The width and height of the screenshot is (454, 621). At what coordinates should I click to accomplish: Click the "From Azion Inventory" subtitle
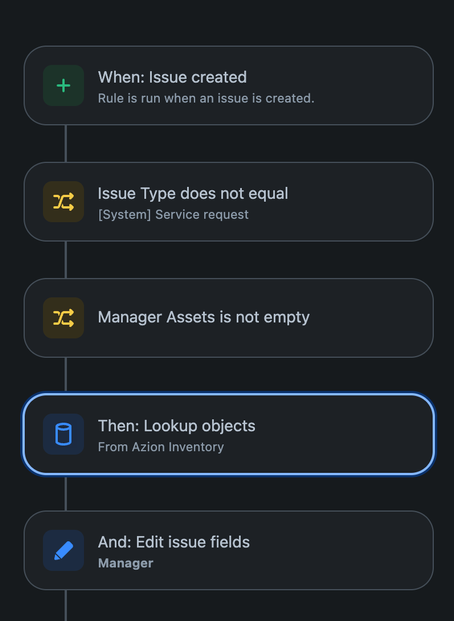point(161,447)
